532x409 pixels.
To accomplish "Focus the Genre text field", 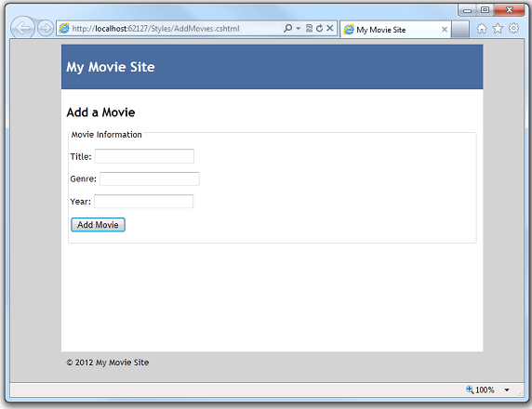I will pyautogui.click(x=150, y=178).
